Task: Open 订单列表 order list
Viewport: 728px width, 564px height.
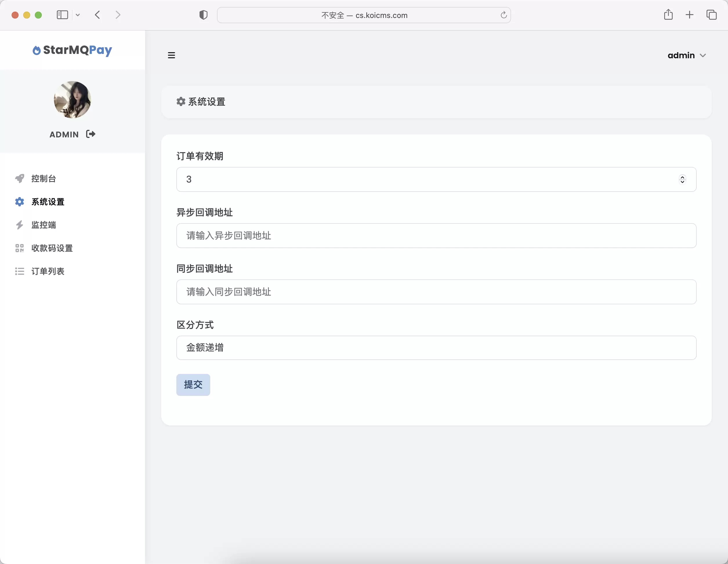Action: [x=47, y=270]
